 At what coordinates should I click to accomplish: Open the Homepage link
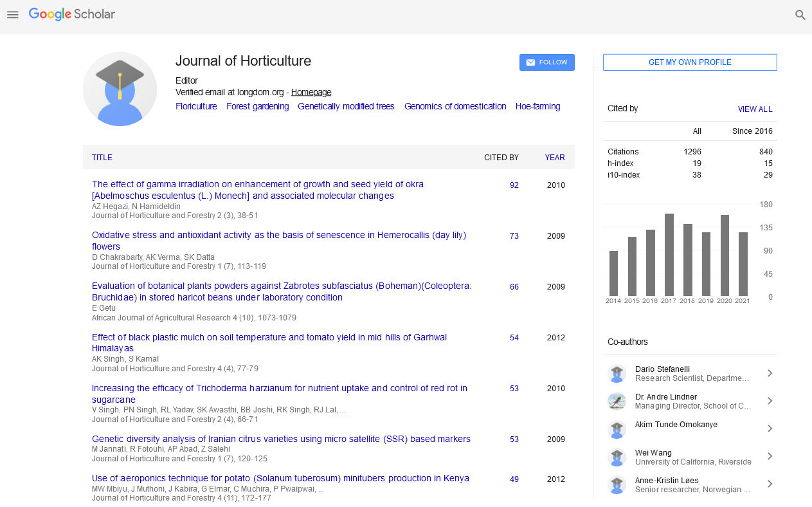pos(311,92)
